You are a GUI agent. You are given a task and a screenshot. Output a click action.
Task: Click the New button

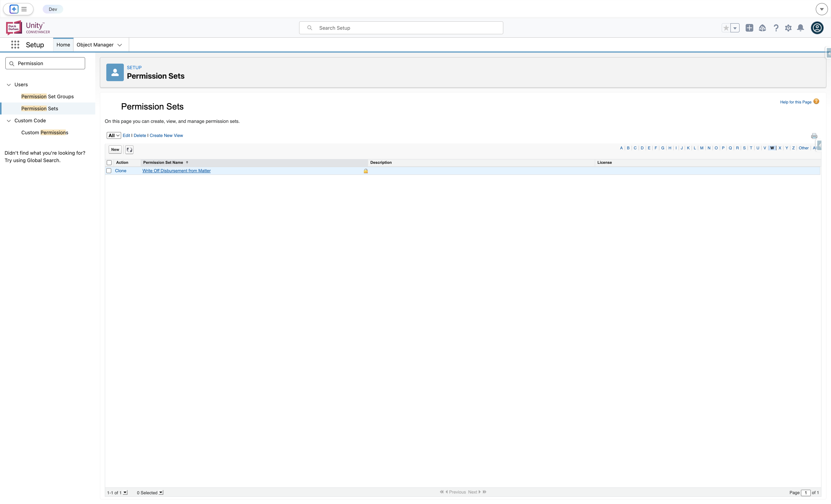click(x=115, y=150)
